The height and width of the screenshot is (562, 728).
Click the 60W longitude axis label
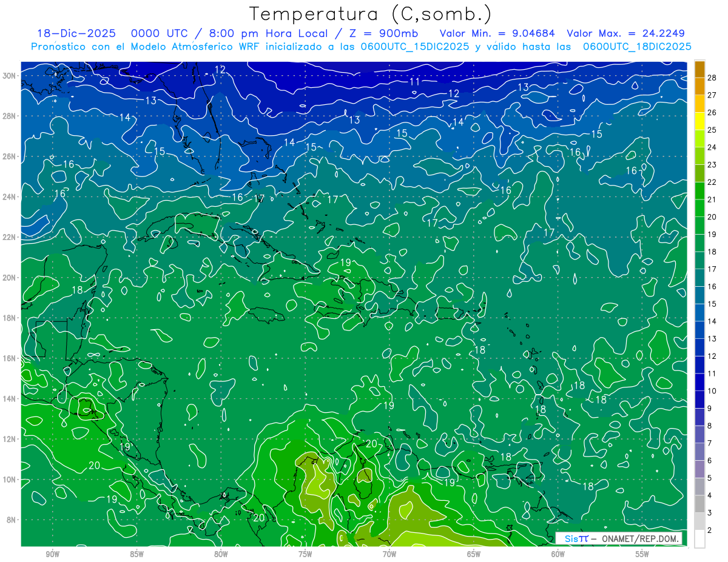coord(558,554)
